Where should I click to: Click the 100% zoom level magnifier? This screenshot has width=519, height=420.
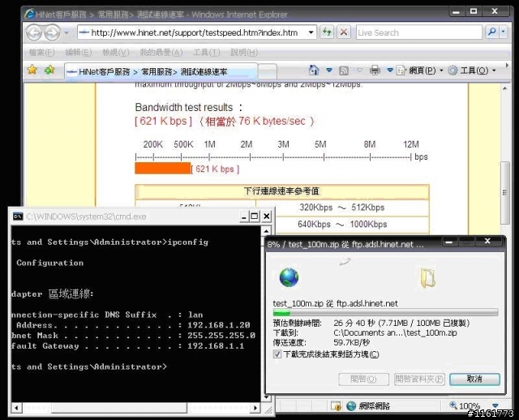(453, 405)
